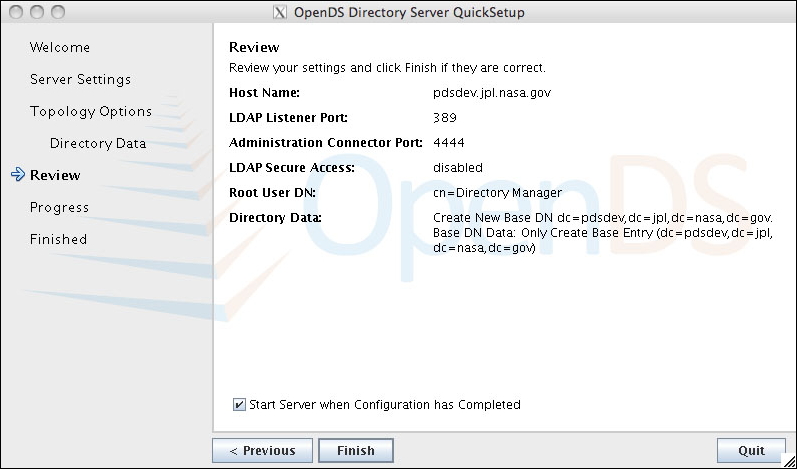Click the Create New Base DN text
The image size is (797, 469).
[x=603, y=218]
